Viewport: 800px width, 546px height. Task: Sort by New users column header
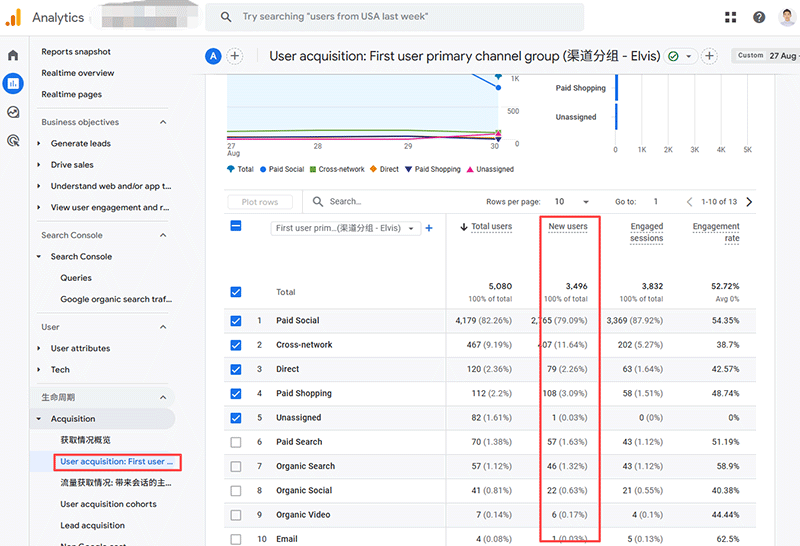point(568,227)
